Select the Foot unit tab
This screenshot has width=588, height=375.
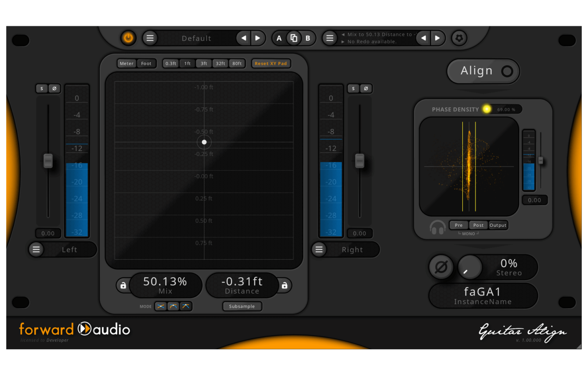(x=146, y=64)
